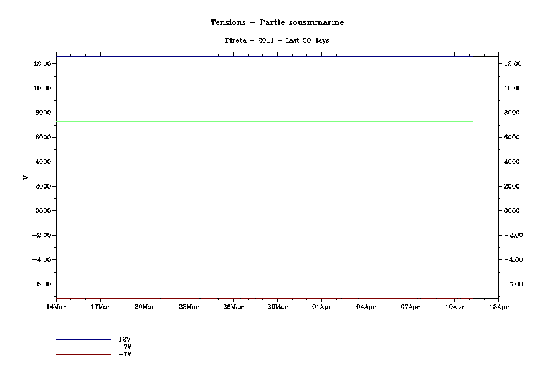
Task: Select the +7V legend label
Action: click(x=125, y=347)
